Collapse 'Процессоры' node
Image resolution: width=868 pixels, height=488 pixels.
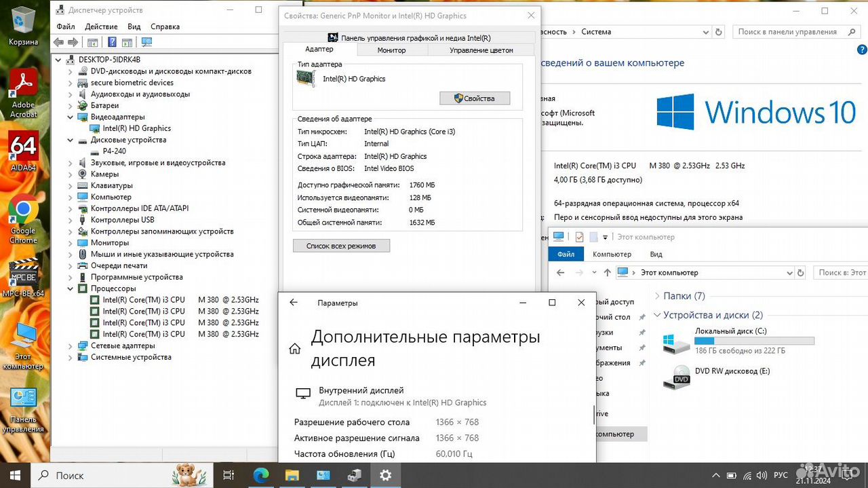[x=71, y=288]
